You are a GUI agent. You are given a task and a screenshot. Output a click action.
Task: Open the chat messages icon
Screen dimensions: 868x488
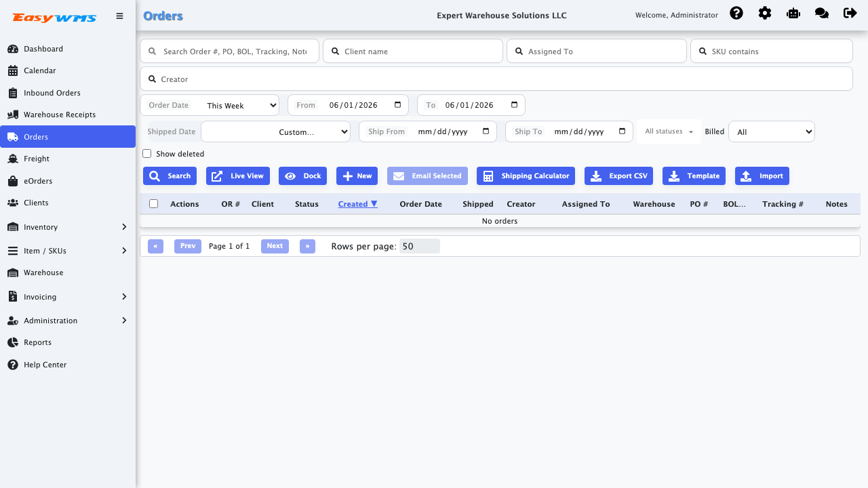click(x=822, y=13)
